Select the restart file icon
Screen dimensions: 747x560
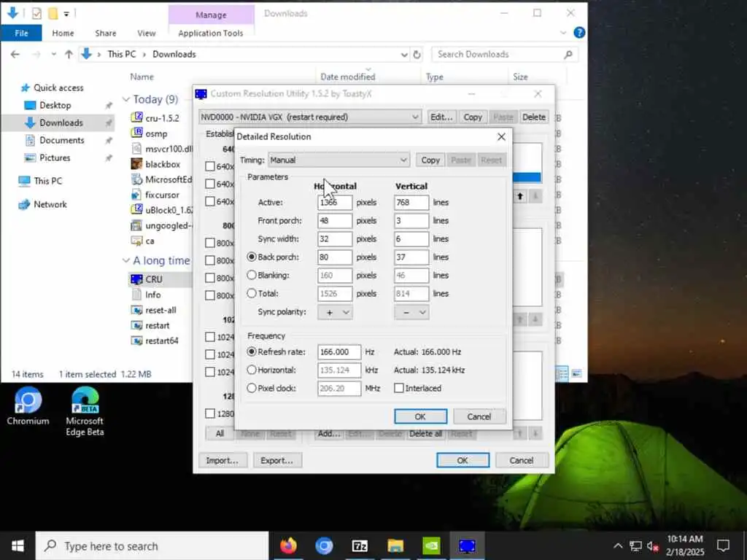[136, 325]
